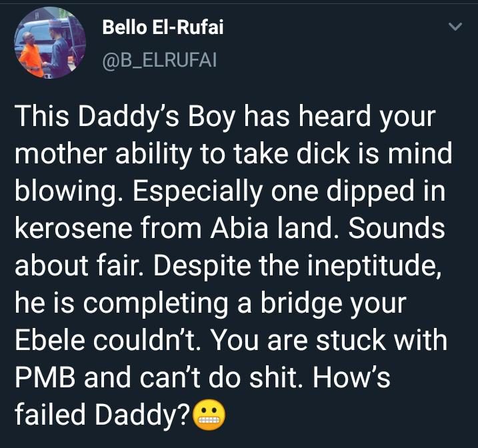Open Bello El-Rufai's profile picture
Screen dimensions: 478x448
pyautogui.click(x=50, y=43)
